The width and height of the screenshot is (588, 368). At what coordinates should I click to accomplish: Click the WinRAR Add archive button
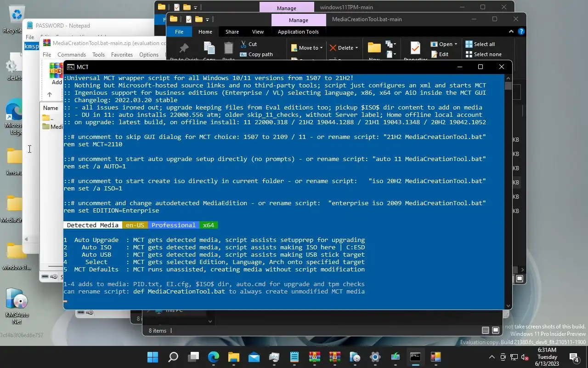[56, 74]
